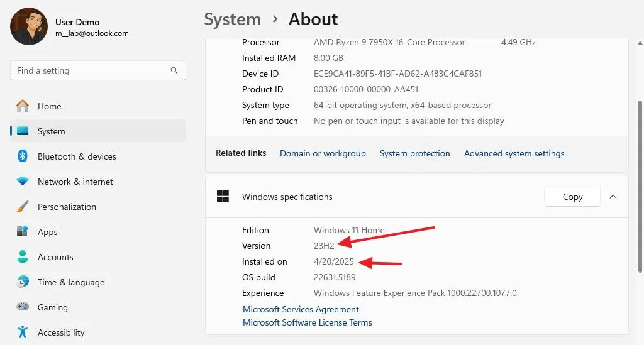Click the Personalization paintbrush icon
Viewport: 644px width, 345px height.
(x=23, y=206)
